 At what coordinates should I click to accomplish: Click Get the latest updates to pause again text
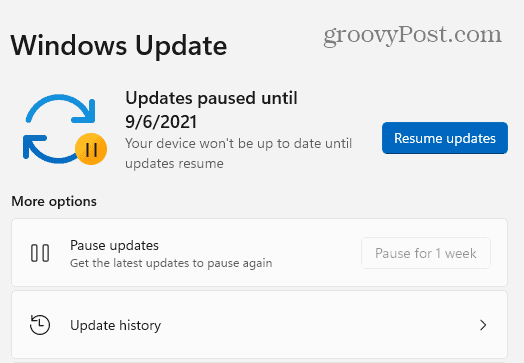point(171,263)
